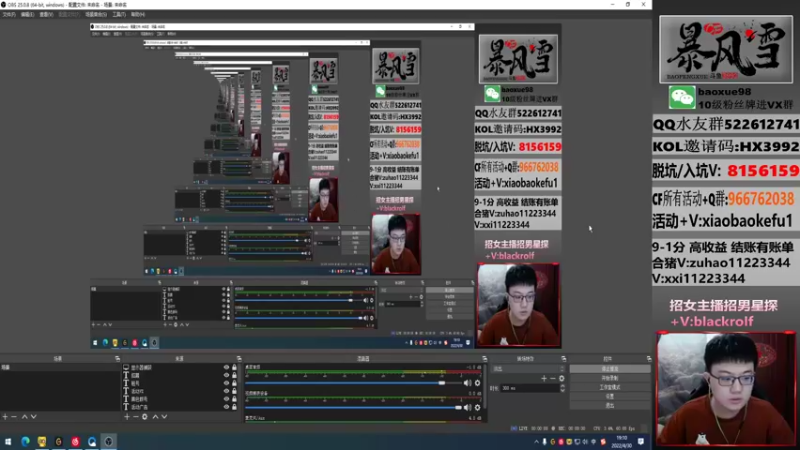Open the Windows Start menu
800x450 pixels.
point(8,442)
